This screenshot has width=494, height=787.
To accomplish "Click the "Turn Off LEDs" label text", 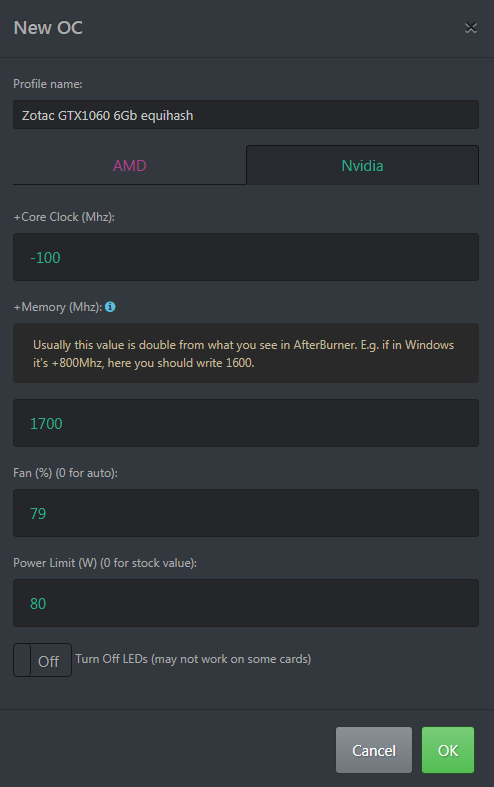I will pos(111,659).
